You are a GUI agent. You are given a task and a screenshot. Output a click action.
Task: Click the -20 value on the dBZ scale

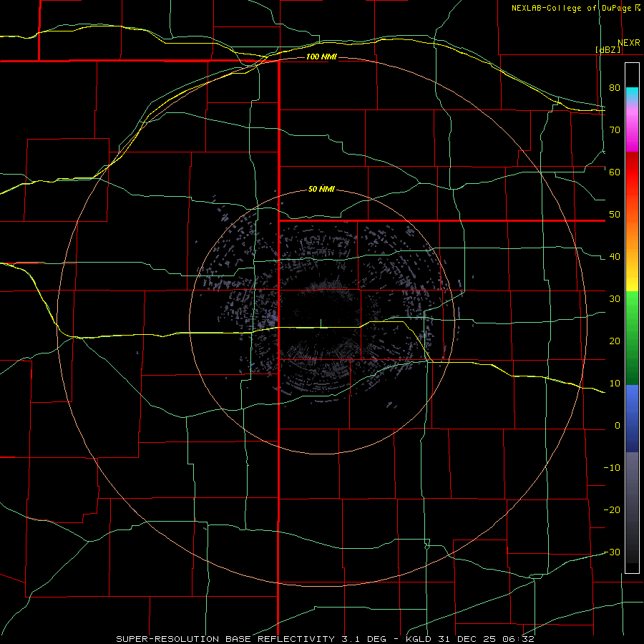(x=612, y=510)
